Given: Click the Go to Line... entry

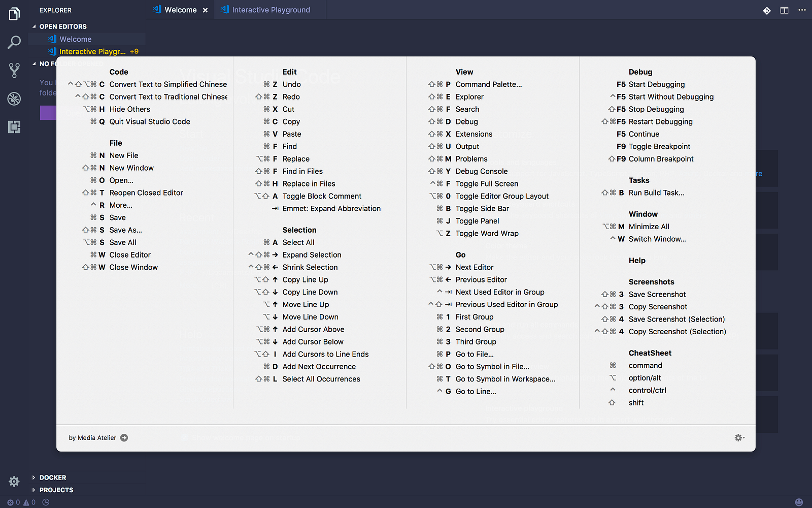Looking at the screenshot, I should pyautogui.click(x=476, y=391).
